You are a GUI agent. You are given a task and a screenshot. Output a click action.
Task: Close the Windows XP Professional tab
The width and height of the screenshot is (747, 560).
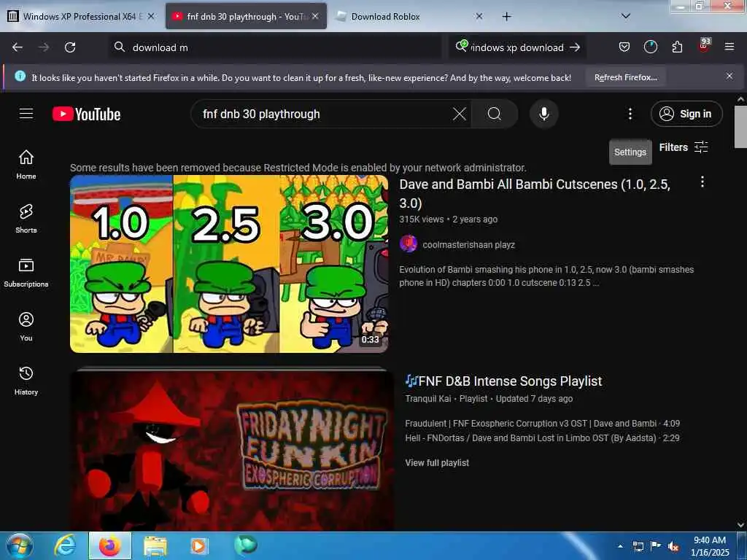click(x=150, y=16)
